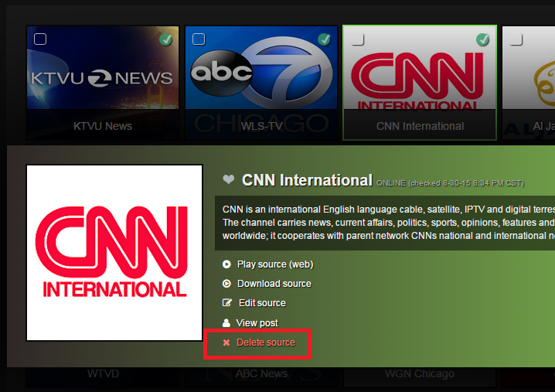The height and width of the screenshot is (392, 555).
Task: Click the WLS-TV tile caption
Action: point(261,126)
